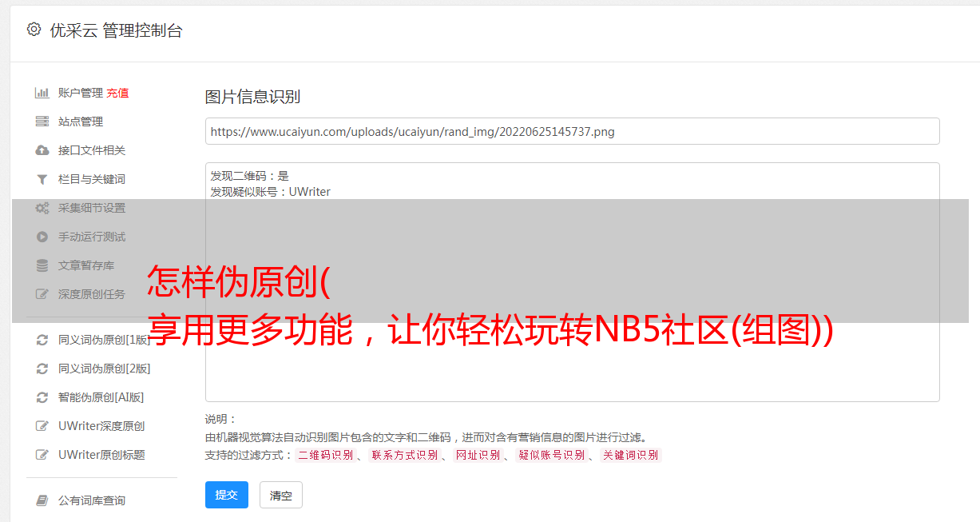Click the 图片信息识别 heading
Viewport: 980px width, 522px height.
point(252,97)
